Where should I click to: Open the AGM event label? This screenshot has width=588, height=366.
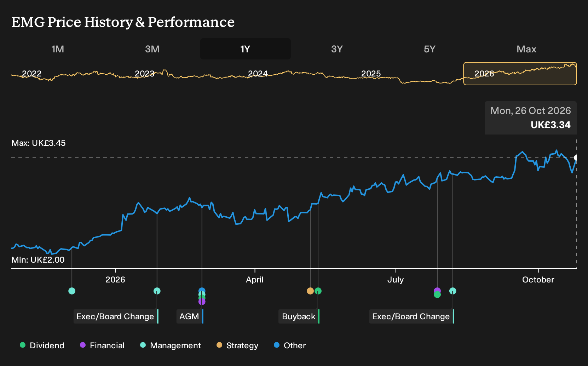tap(190, 316)
